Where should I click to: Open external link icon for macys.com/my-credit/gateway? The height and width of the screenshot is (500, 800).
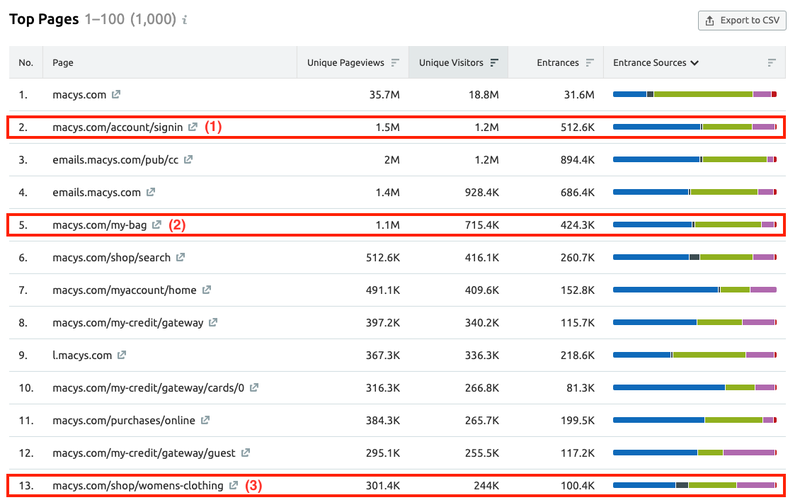[x=213, y=322]
